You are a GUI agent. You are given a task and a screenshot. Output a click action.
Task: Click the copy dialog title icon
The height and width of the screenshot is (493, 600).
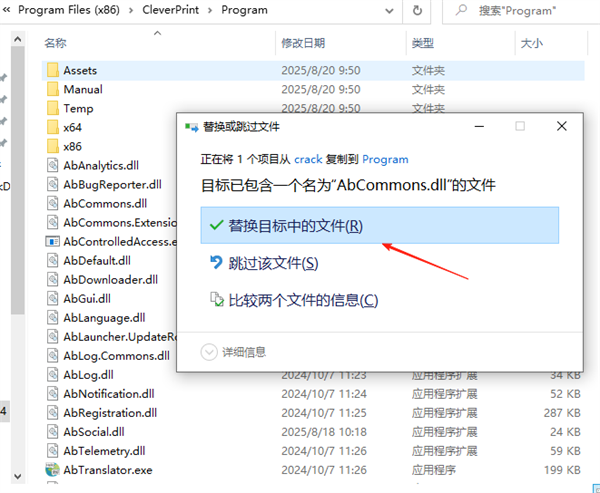tap(192, 127)
